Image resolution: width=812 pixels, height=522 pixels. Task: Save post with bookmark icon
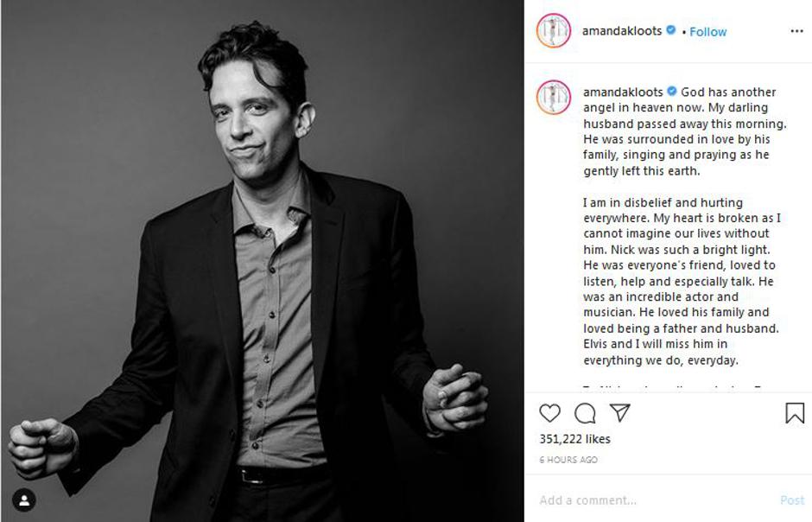pyautogui.click(x=795, y=413)
